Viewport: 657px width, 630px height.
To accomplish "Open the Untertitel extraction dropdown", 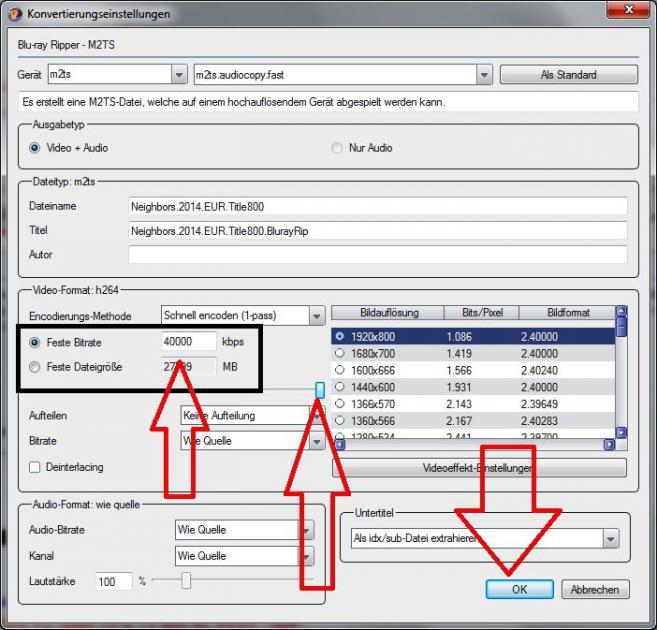I will pos(610,539).
